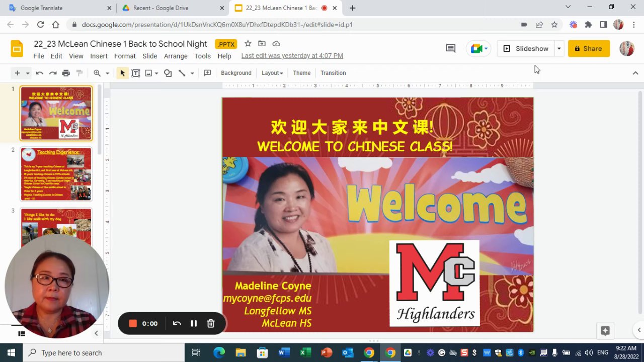Open the Transition panel

coord(333,73)
